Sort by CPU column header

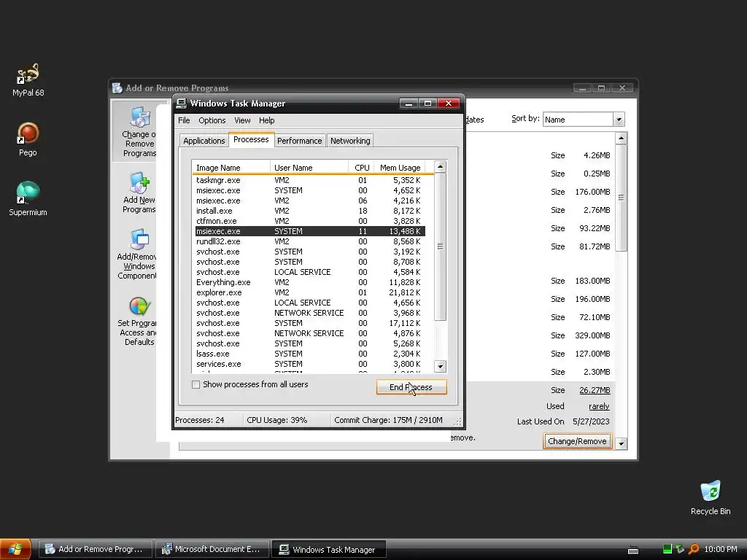[362, 168]
